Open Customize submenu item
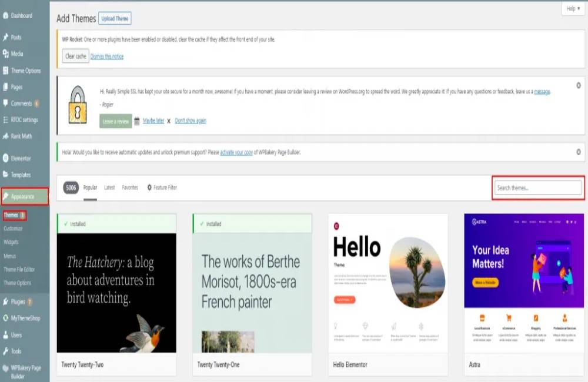 click(x=13, y=228)
